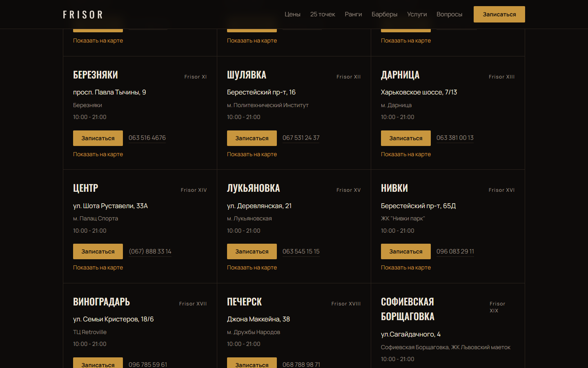Select Барберы in the top navigation
This screenshot has width=588, height=368.
pos(384,14)
